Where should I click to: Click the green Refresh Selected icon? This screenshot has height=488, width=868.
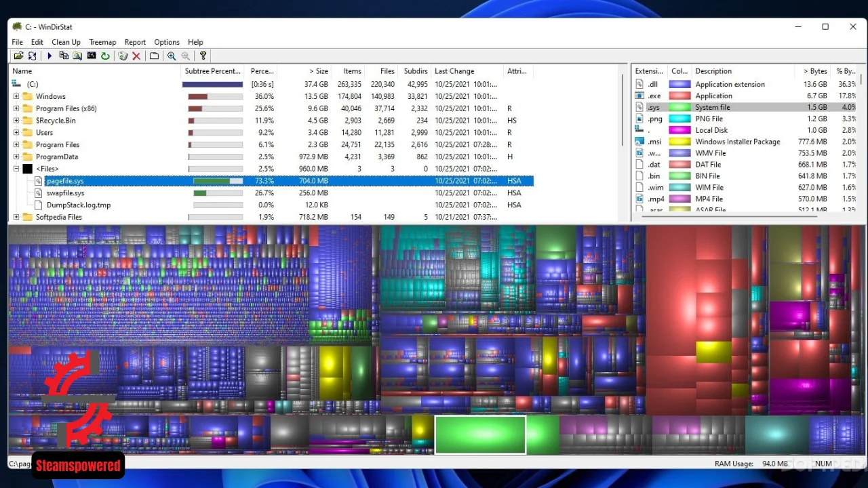click(105, 56)
